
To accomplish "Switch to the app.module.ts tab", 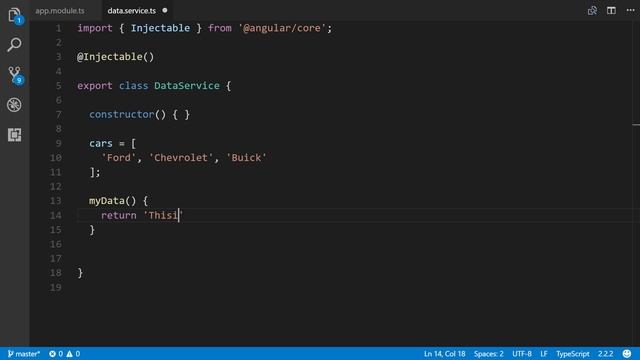I will (60, 11).
